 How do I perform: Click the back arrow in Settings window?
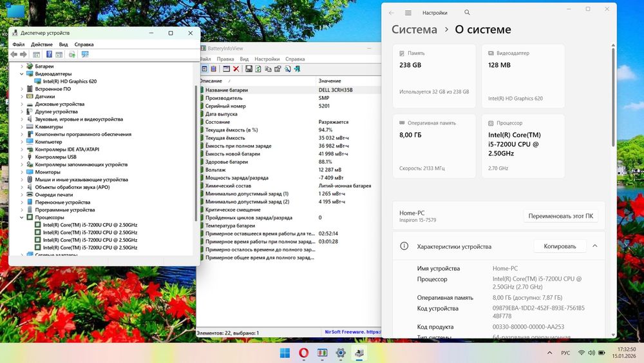click(392, 13)
